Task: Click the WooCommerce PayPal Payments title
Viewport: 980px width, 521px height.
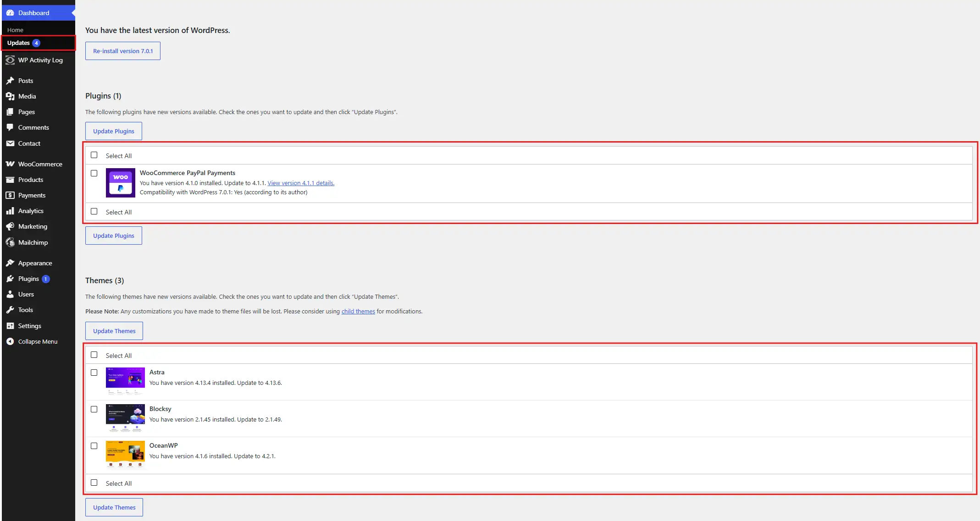Action: [188, 173]
